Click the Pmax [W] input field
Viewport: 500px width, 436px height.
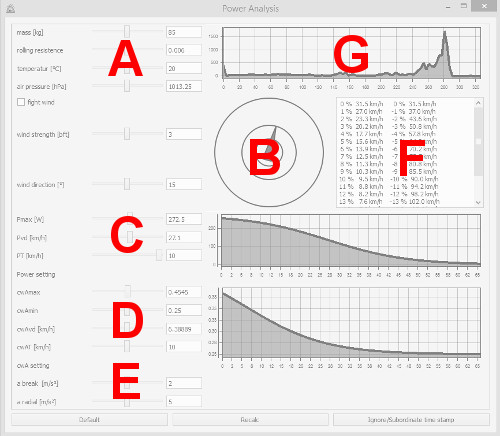pos(184,219)
